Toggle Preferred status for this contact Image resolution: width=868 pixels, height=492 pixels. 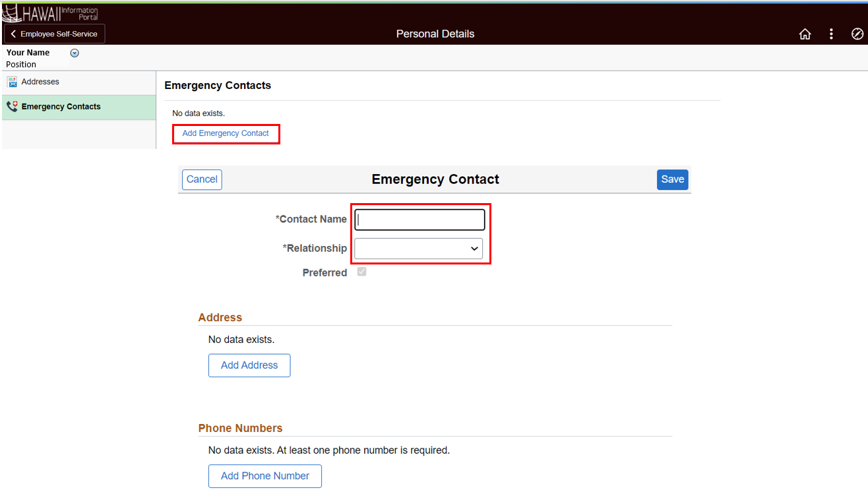[361, 271]
